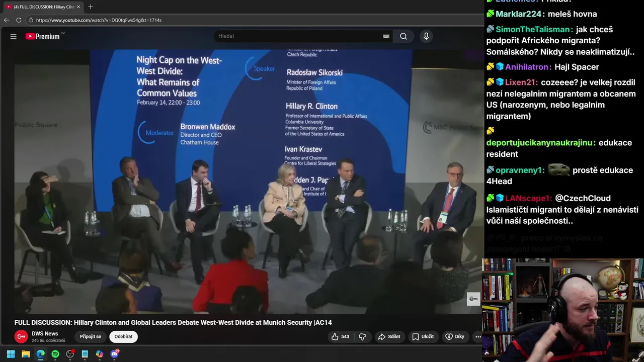The width and height of the screenshot is (644, 362).
Task: Open the YouTube hamburger guide menu
Action: (14, 36)
